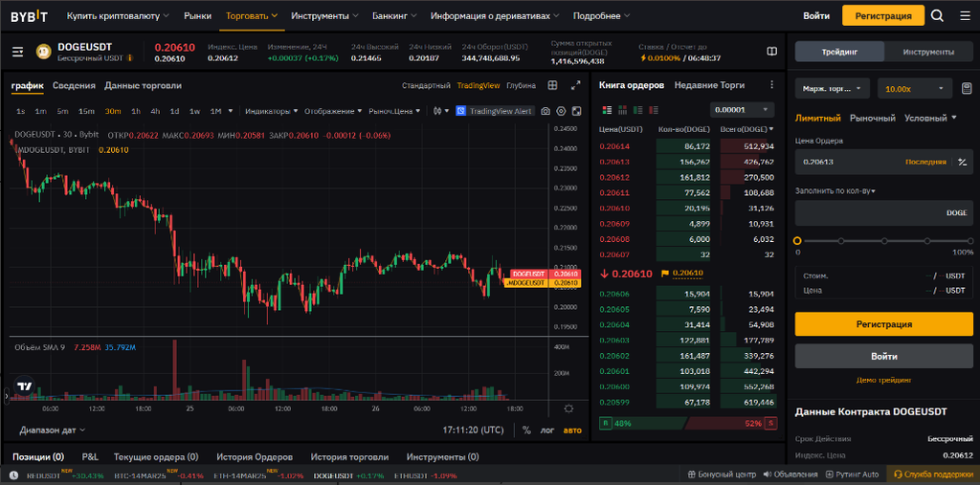The image size is (980, 485).
Task: Select the Market order type tab
Action: point(873,118)
